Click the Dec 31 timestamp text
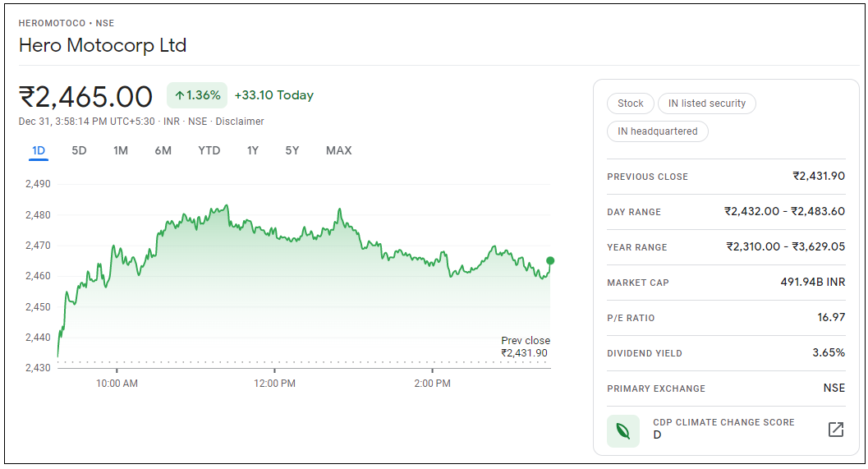The width and height of the screenshot is (868, 469). pyautogui.click(x=87, y=122)
